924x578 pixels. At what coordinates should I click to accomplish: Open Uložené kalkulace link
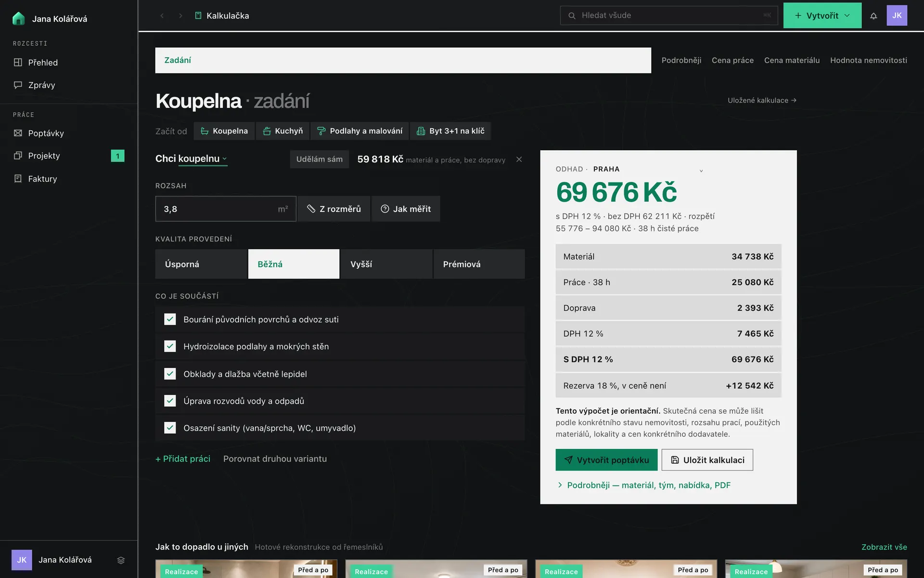(762, 100)
